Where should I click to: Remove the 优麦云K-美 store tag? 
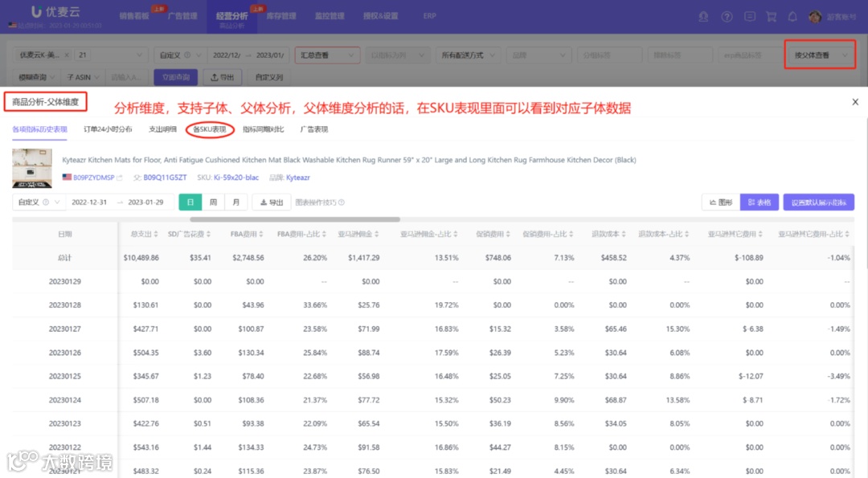tap(67, 55)
